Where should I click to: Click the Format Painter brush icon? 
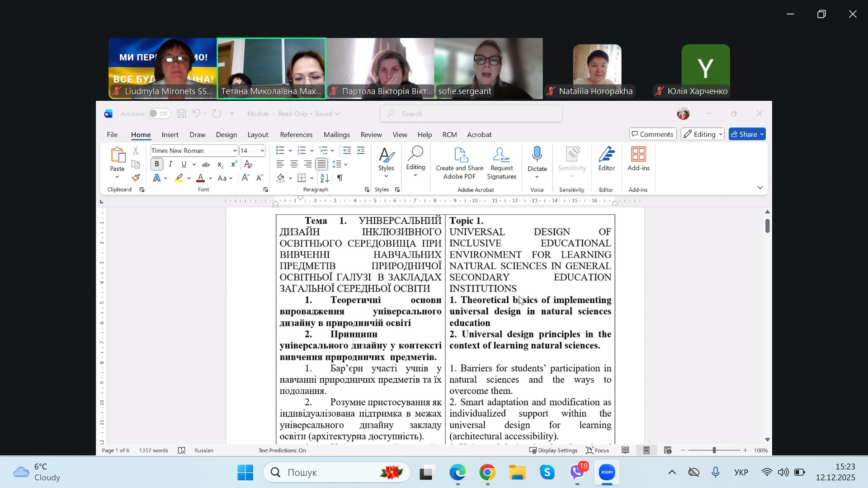tap(136, 178)
